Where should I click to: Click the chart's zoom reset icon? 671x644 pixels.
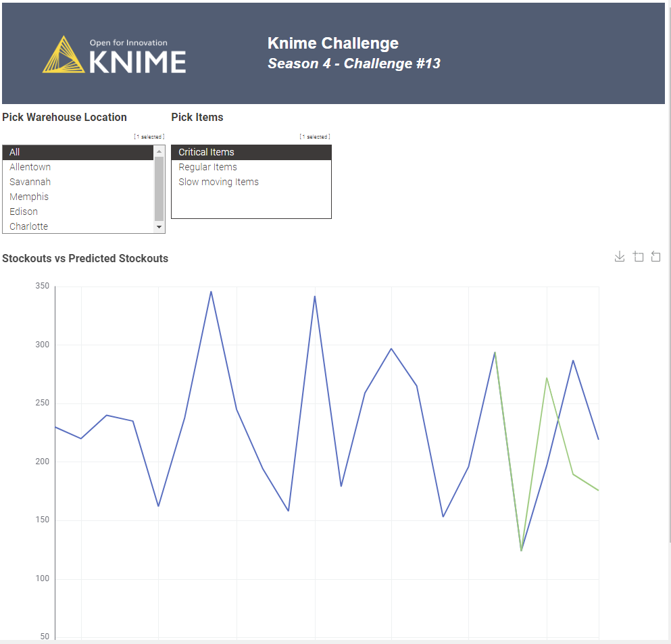coord(655,257)
